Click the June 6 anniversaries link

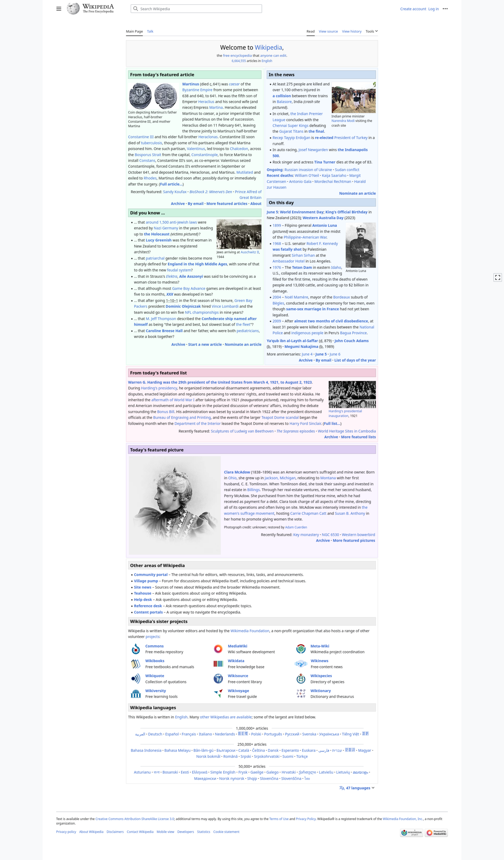pyautogui.click(x=335, y=354)
